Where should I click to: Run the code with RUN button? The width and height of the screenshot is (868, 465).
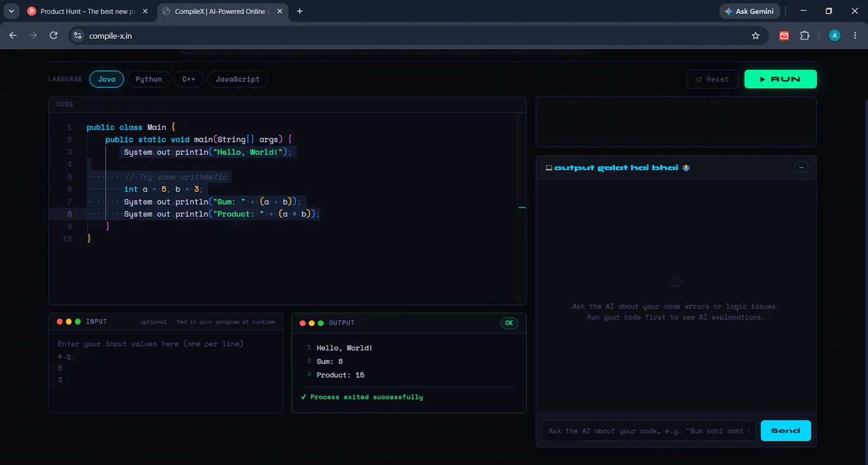(780, 79)
